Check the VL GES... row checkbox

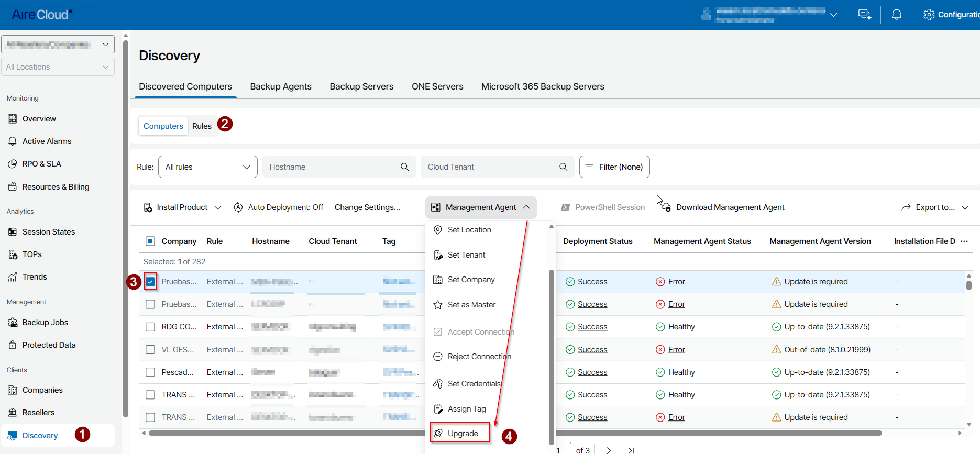point(150,350)
